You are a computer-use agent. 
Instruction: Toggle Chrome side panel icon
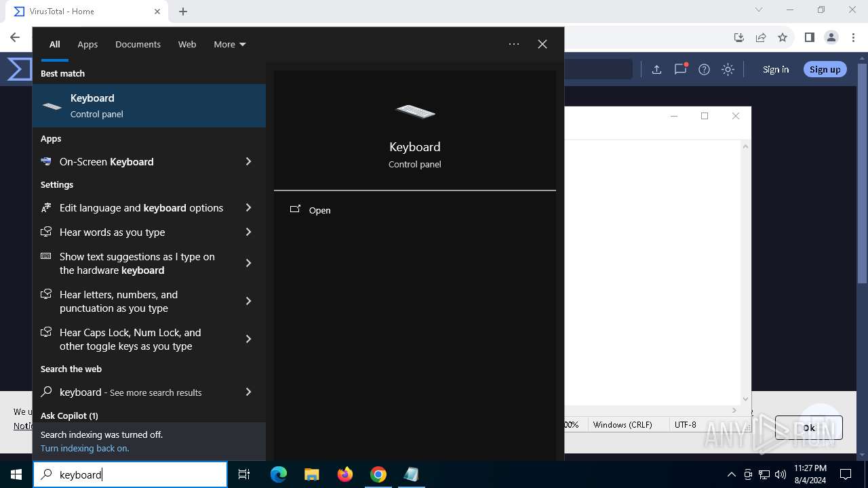tap(809, 37)
